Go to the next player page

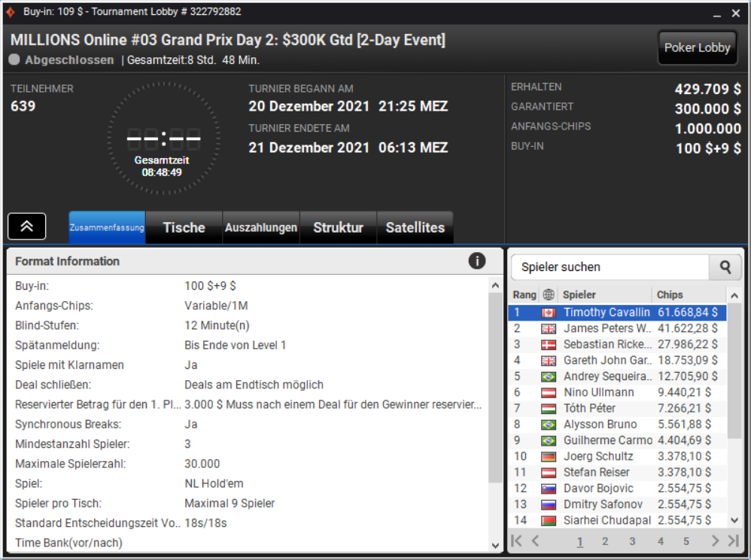(x=715, y=541)
